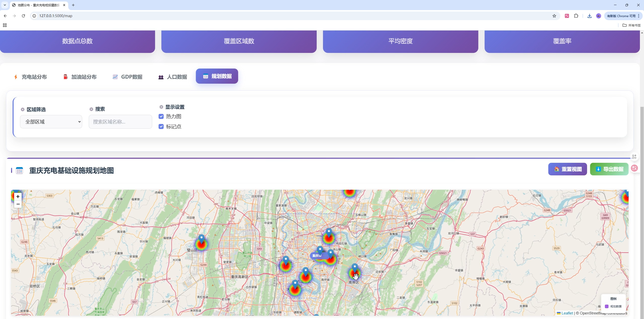Click the marker left of 九龙坡 near S81A
Image resolution: width=644 pixels, height=319 pixels.
point(286,261)
